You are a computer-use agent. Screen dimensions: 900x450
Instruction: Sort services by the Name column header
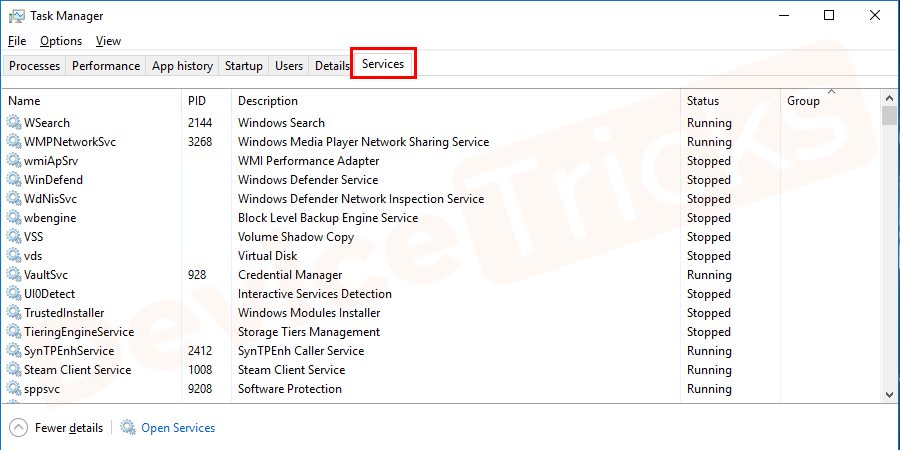tap(92, 101)
